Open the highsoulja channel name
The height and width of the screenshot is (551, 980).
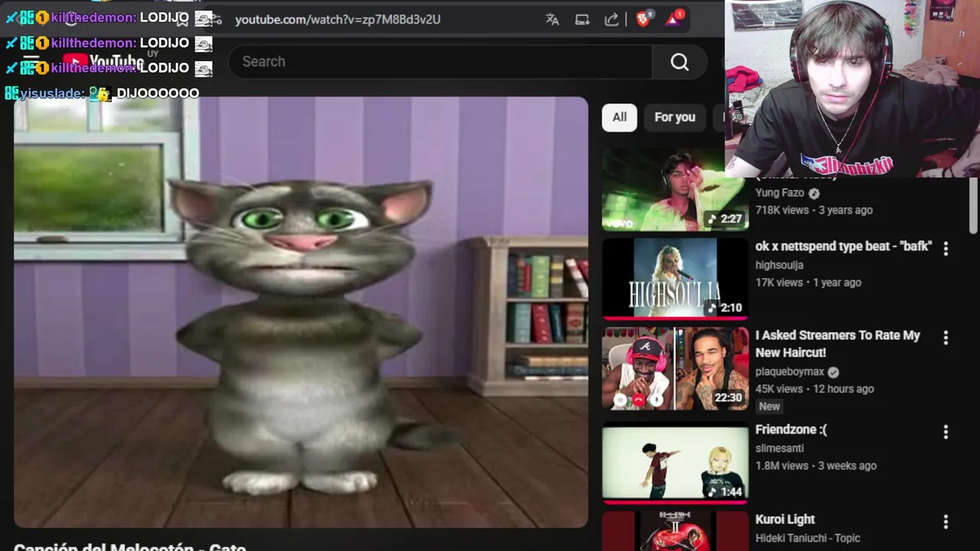[779, 265]
